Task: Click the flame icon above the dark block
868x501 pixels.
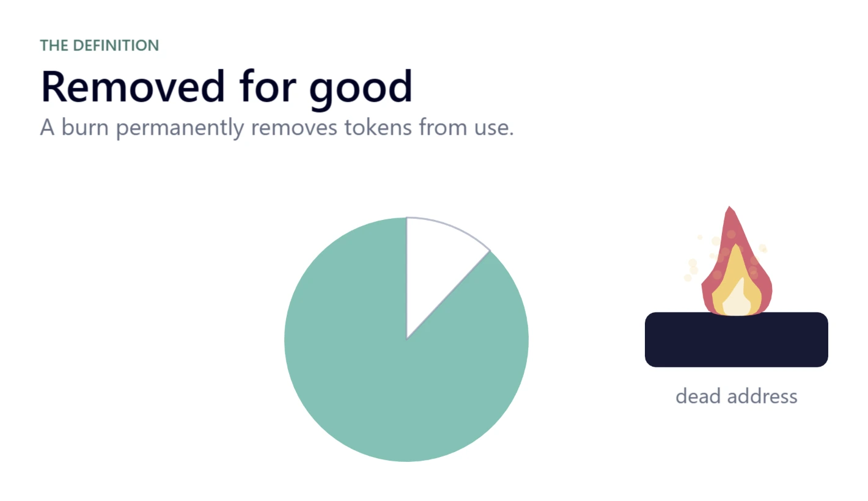Action: click(736, 261)
